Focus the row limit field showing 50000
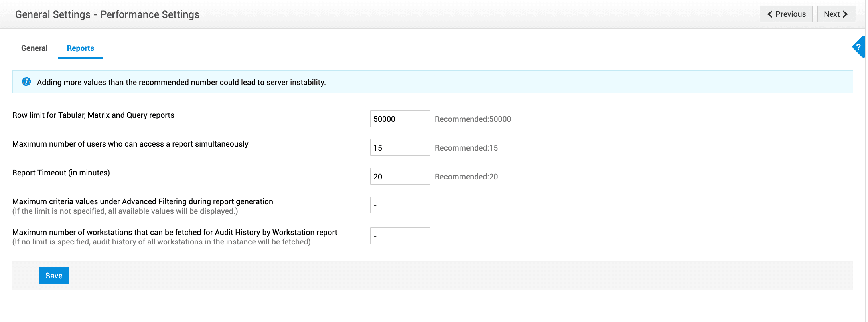The width and height of the screenshot is (868, 322). click(400, 119)
